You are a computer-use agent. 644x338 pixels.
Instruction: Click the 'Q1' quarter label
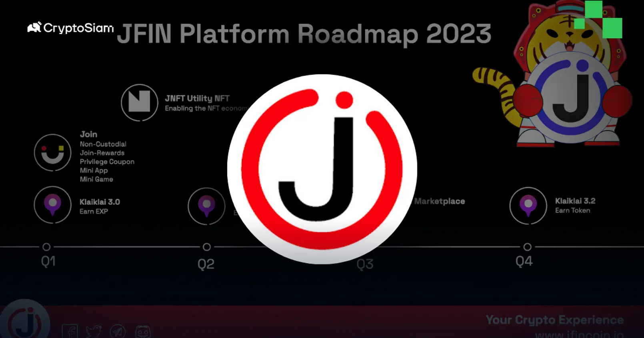coord(48,262)
